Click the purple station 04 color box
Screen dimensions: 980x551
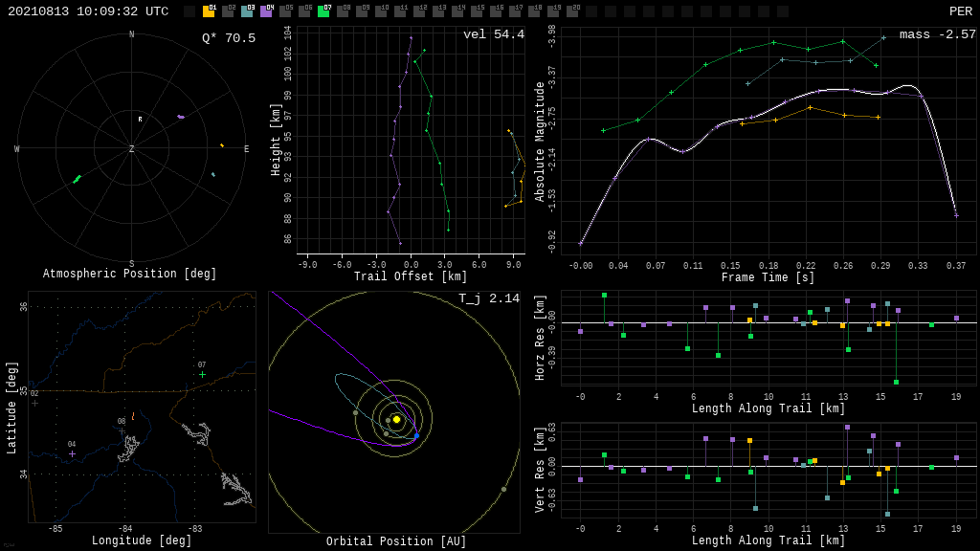pos(266,11)
